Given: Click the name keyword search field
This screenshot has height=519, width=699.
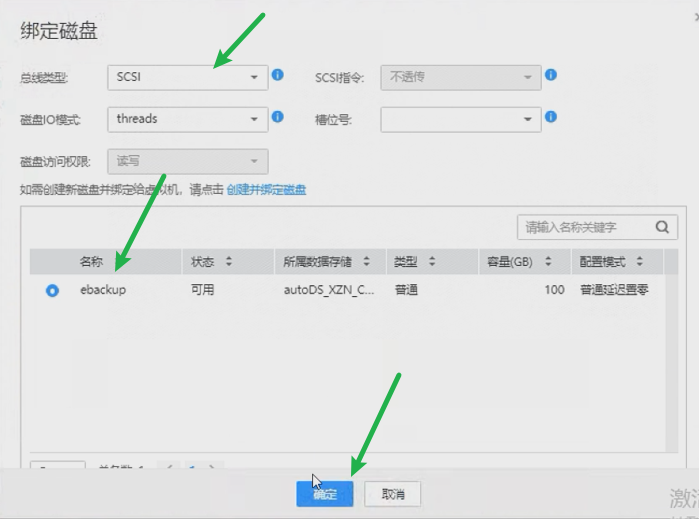Looking at the screenshot, I should pyautogui.click(x=585, y=227).
